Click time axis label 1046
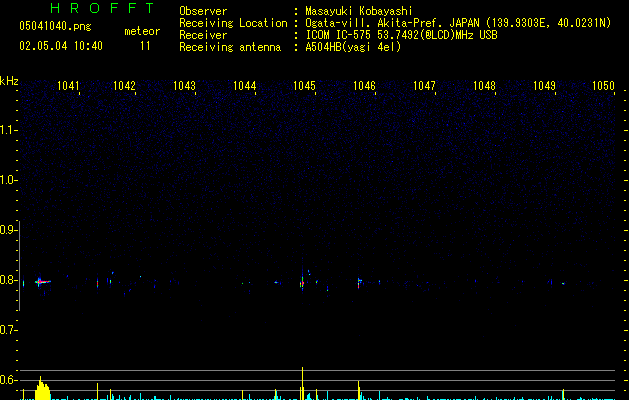629x400 pixels. pyautogui.click(x=364, y=86)
